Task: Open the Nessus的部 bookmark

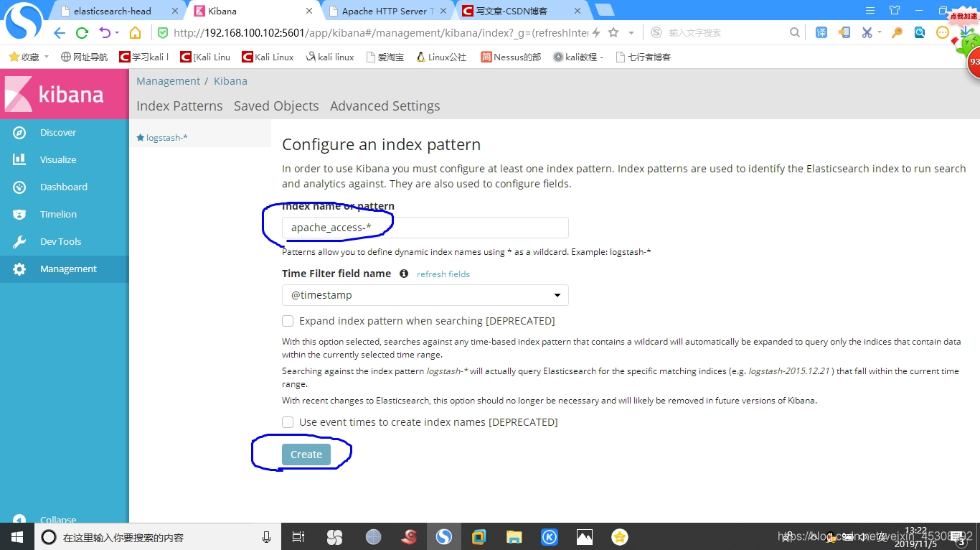Action: 511,57
